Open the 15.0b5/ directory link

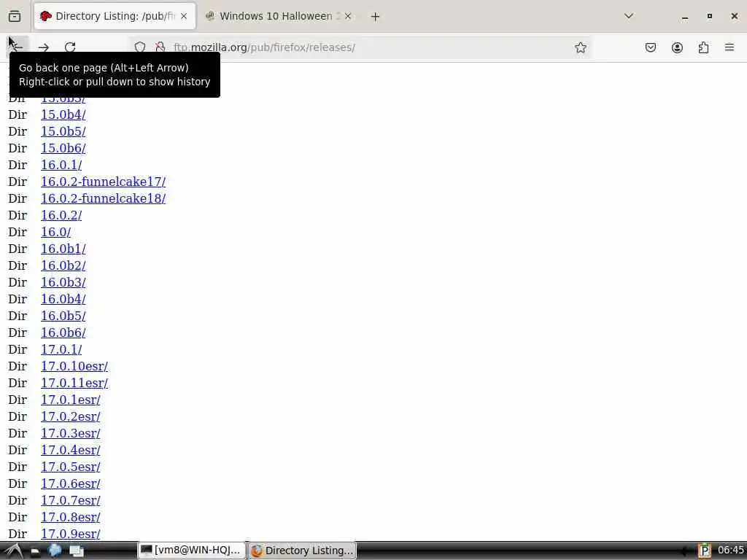pos(63,131)
